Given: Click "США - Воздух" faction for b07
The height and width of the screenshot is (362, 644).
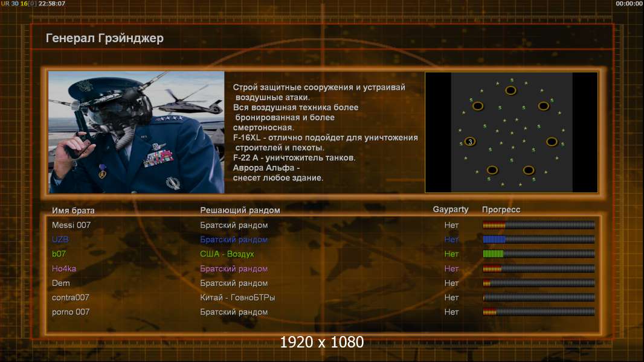Looking at the screenshot, I should 227,254.
